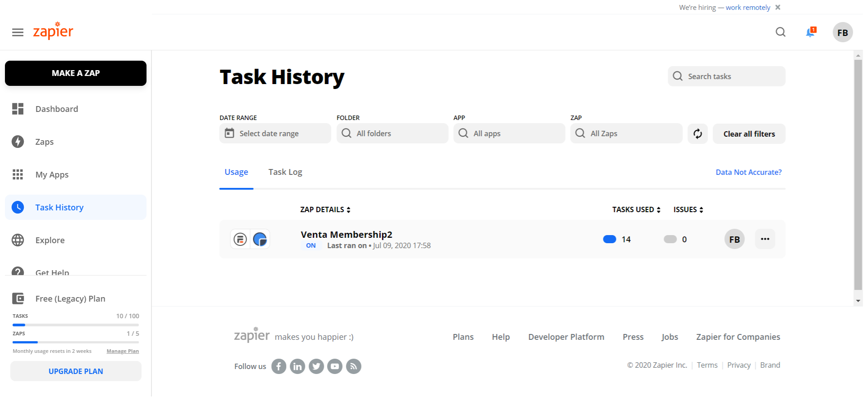Open the Privacy footer link
The height and width of the screenshot is (405, 868).
(739, 365)
